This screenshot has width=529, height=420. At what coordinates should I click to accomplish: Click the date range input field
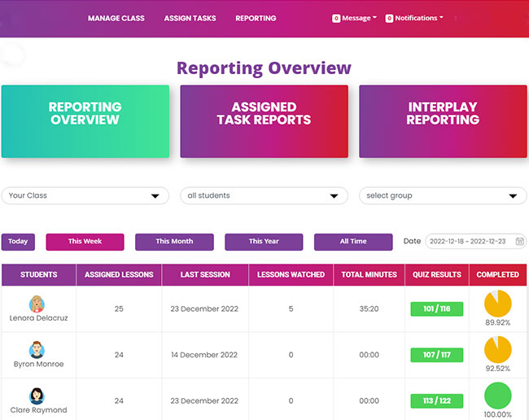(470, 242)
